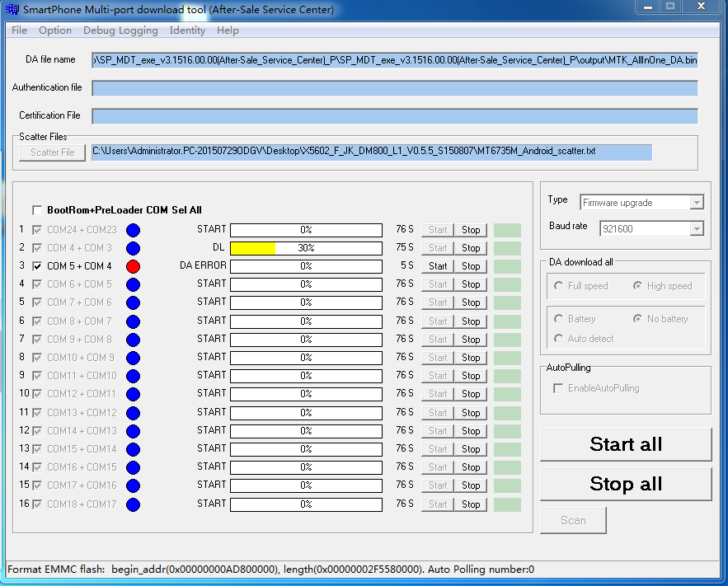Open the Type dropdown showing Firmware upgrade

tap(641, 203)
